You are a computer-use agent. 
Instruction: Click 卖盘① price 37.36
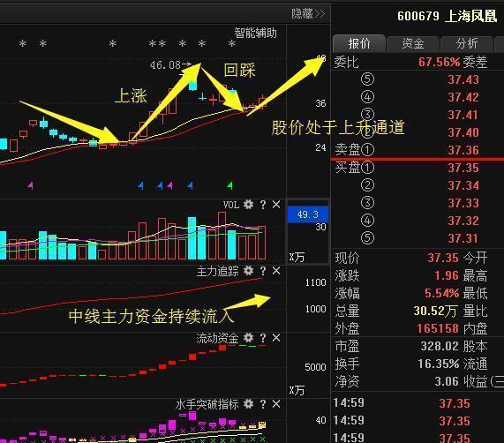[x=463, y=150]
